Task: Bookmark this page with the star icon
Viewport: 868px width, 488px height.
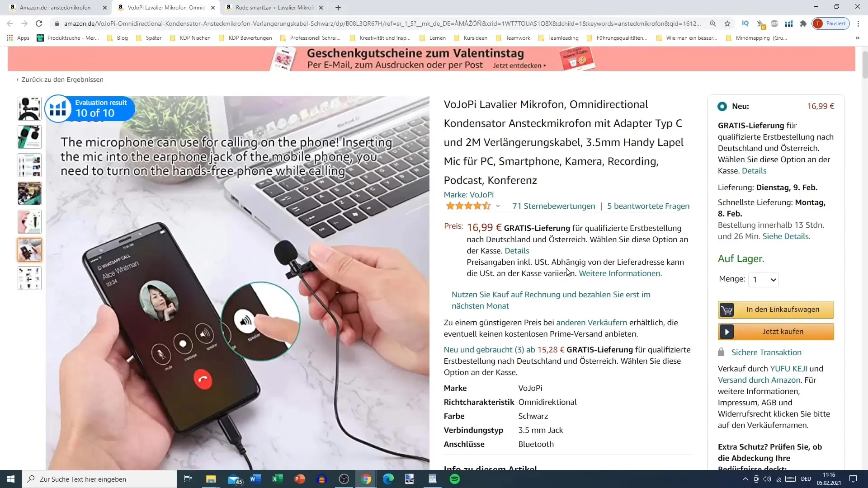Action: [x=727, y=23]
